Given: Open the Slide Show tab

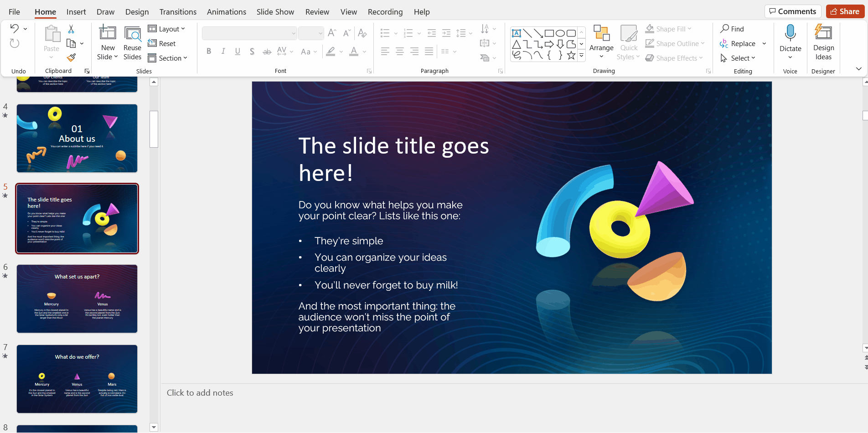Looking at the screenshot, I should 275,12.
